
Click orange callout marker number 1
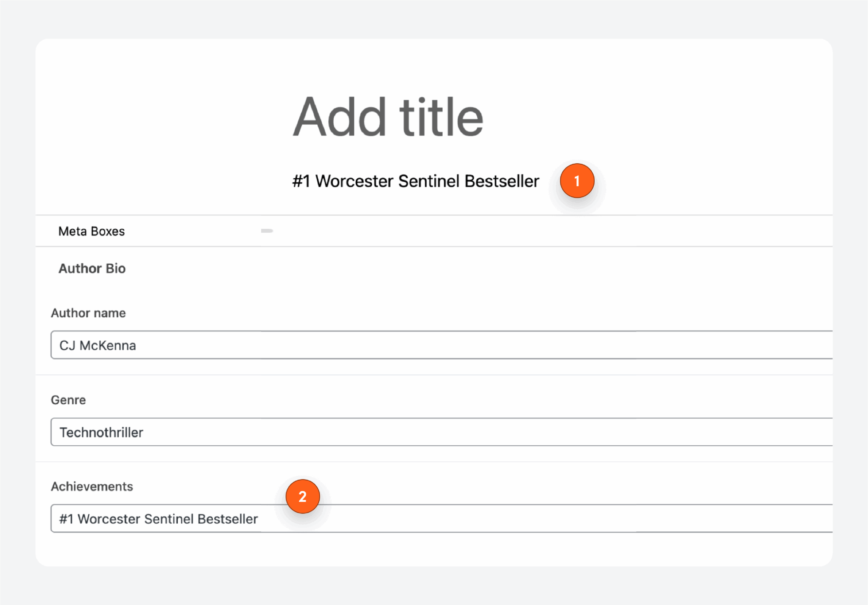(x=576, y=181)
